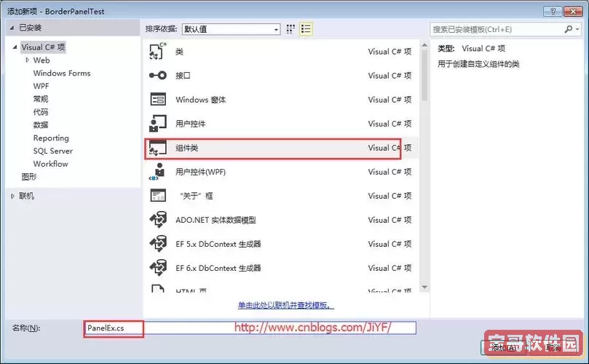
Task: Expand the Web tree node
Action: [27, 60]
